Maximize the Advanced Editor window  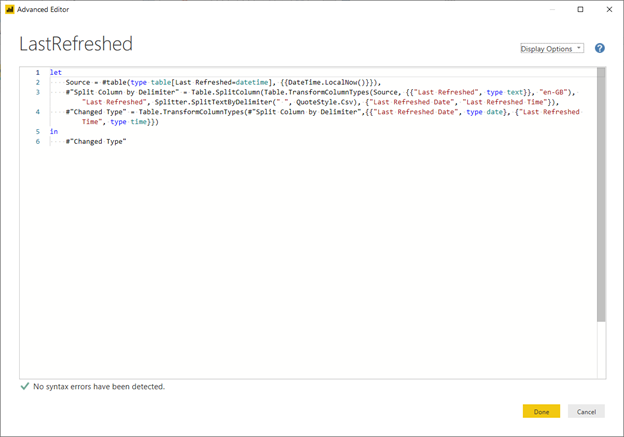pos(580,9)
